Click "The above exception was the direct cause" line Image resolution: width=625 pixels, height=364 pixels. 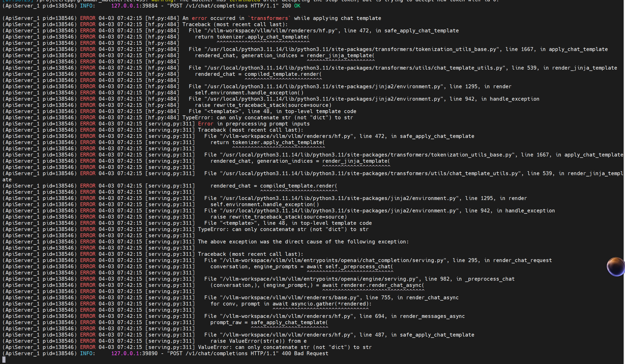[x=303, y=242]
